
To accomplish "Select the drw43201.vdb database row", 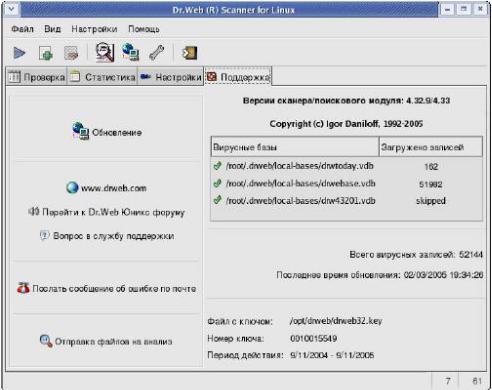I will pos(347,201).
